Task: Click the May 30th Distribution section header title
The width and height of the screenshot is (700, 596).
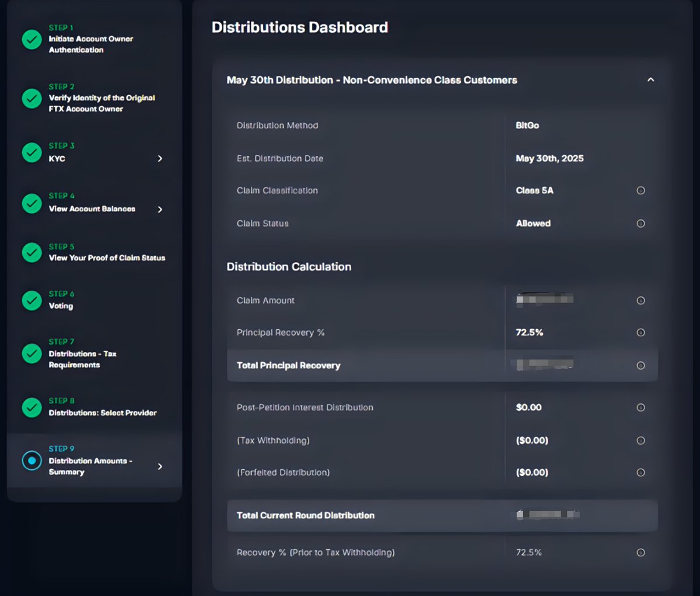Action: (x=372, y=80)
